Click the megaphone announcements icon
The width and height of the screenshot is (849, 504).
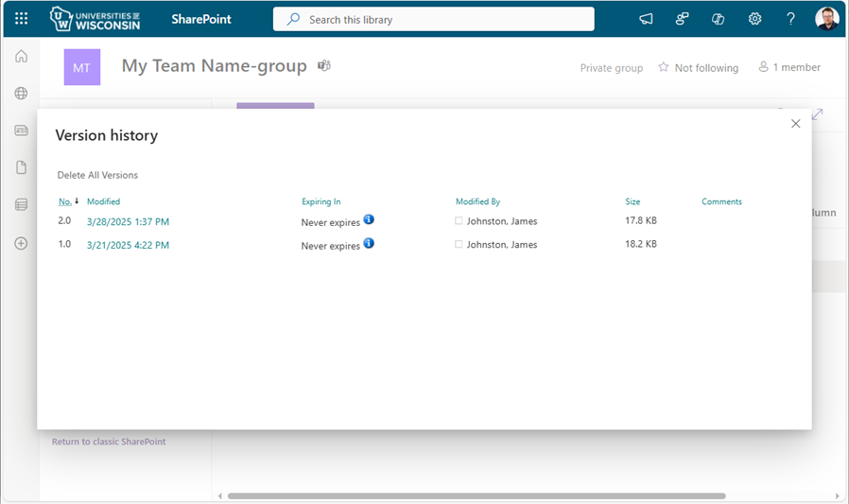click(x=647, y=19)
